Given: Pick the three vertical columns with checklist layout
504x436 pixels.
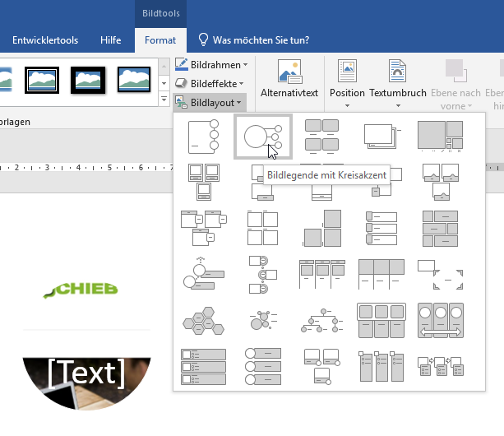Looking at the screenshot, I should pos(381,367).
